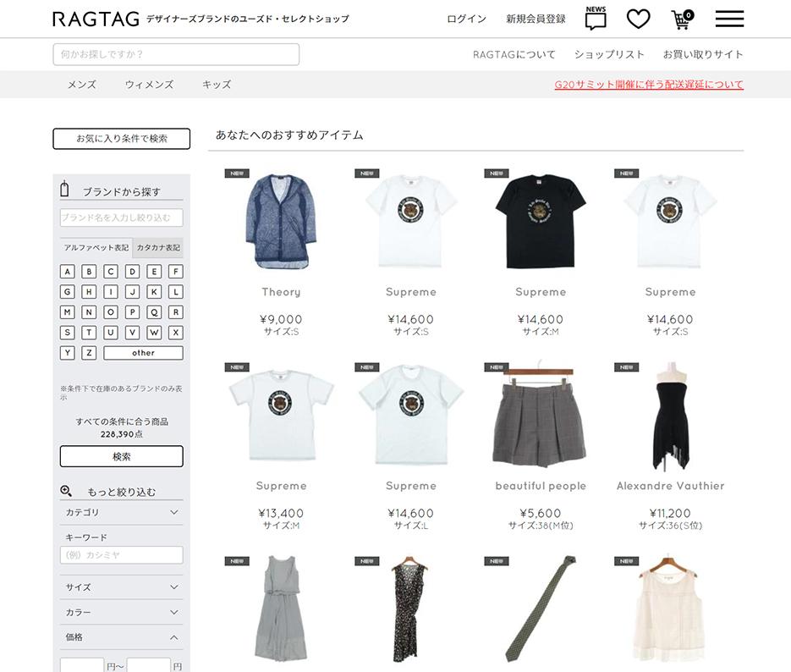791x672 pixels.
Task: Click the 'other' brand filter button
Action: pos(143,353)
